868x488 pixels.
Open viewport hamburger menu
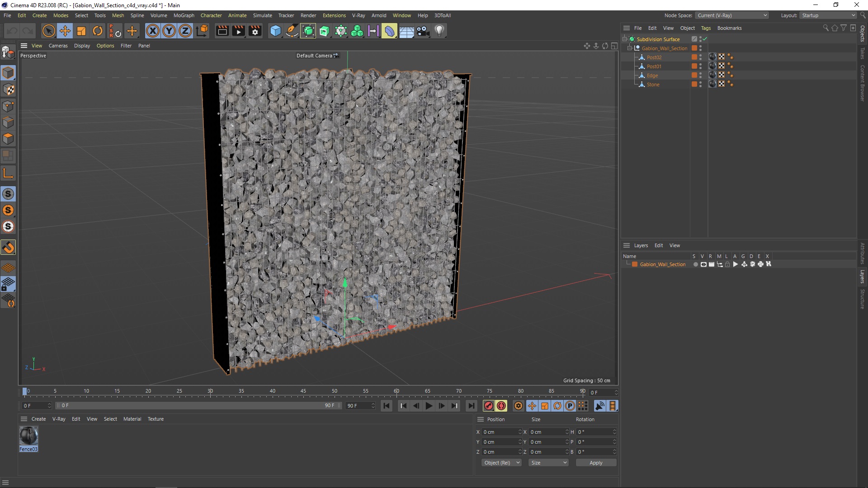(24, 46)
